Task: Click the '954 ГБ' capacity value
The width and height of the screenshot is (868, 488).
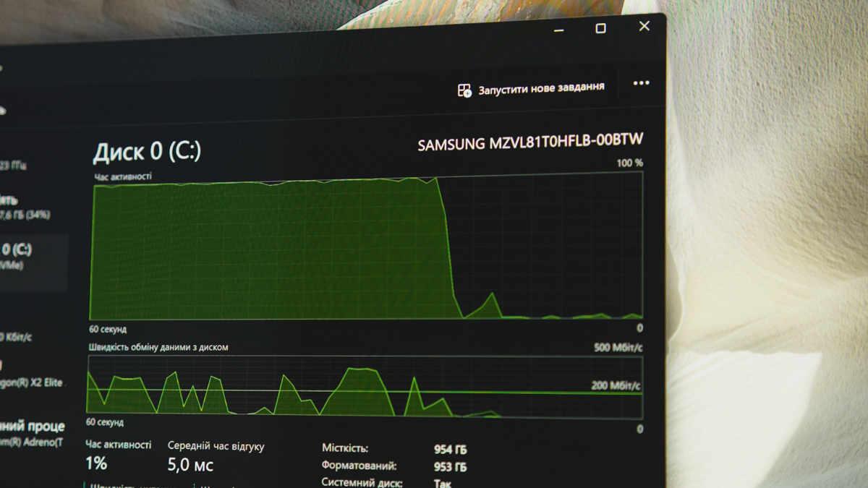Action: point(451,450)
